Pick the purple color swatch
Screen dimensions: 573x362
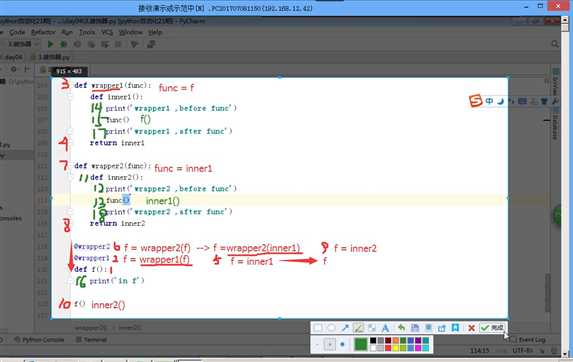(418, 340)
